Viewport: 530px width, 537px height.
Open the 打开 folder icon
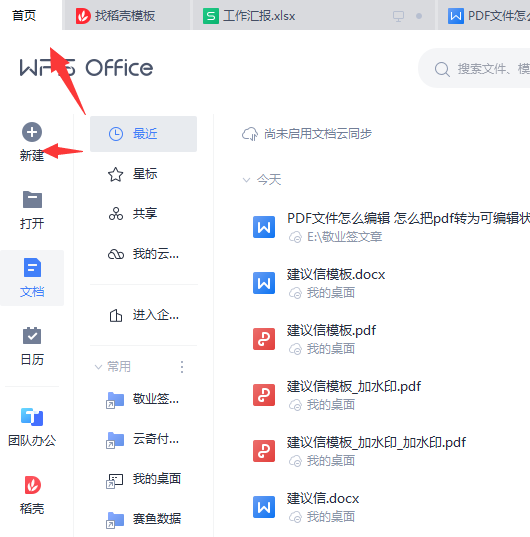(32, 199)
